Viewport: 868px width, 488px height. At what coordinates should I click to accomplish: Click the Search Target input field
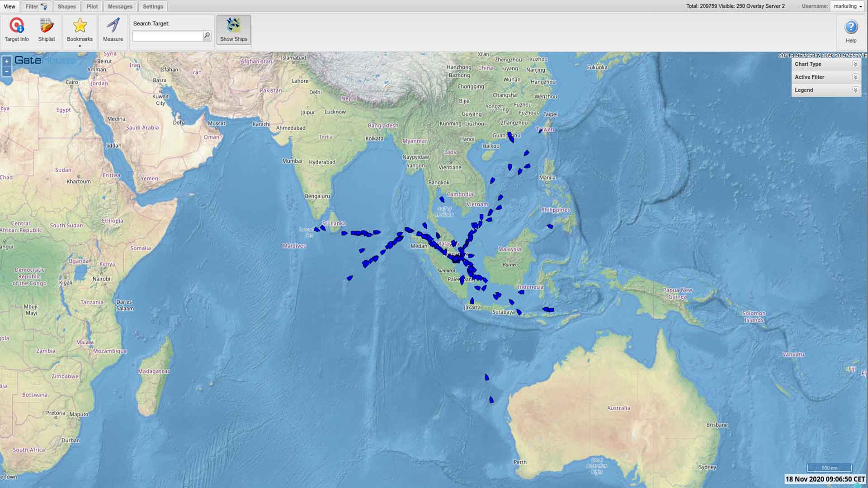tap(168, 36)
